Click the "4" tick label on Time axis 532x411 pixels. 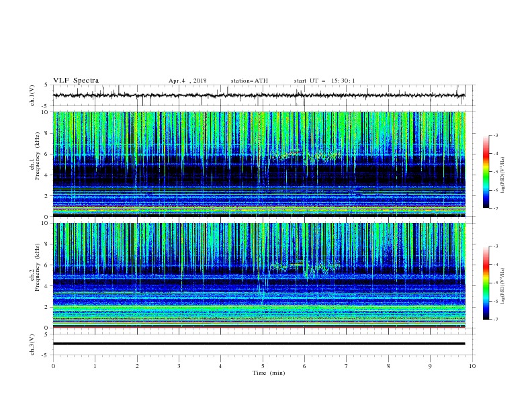(x=220, y=366)
